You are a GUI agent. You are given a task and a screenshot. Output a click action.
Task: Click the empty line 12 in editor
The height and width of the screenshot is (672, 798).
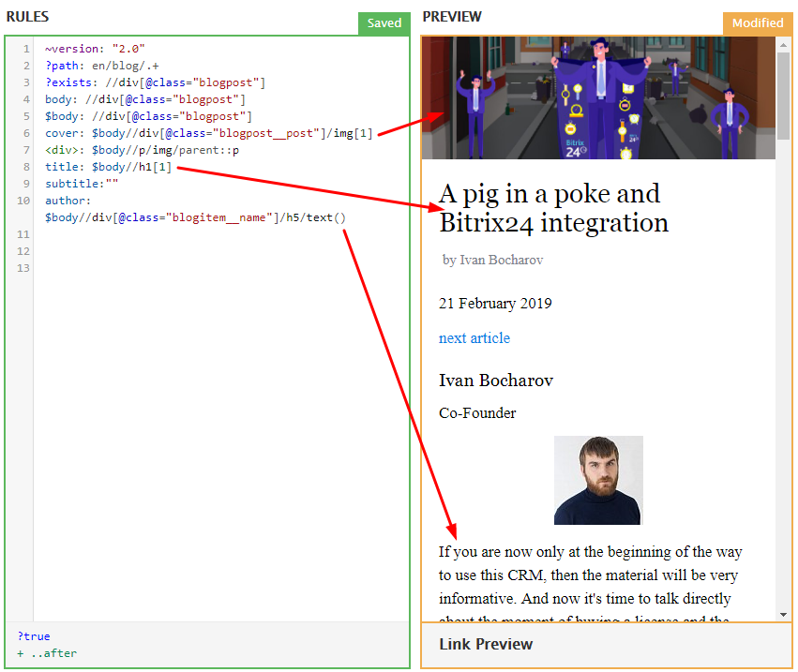[221, 251]
